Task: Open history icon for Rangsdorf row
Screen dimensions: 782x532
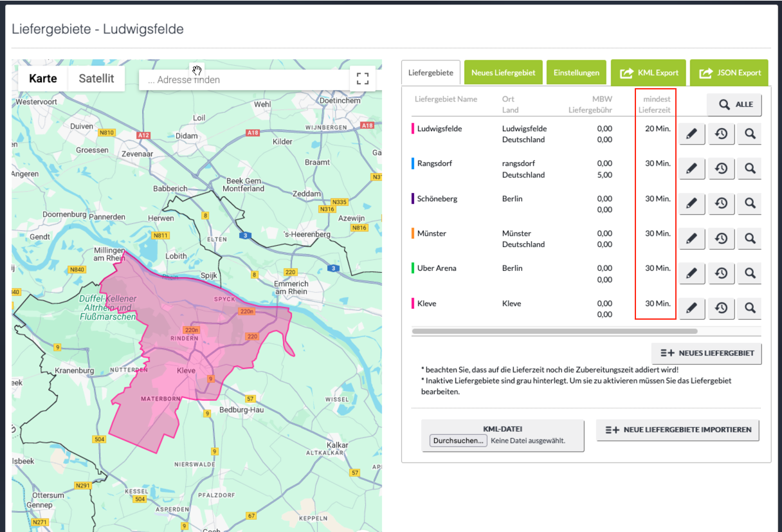Action: [721, 169]
